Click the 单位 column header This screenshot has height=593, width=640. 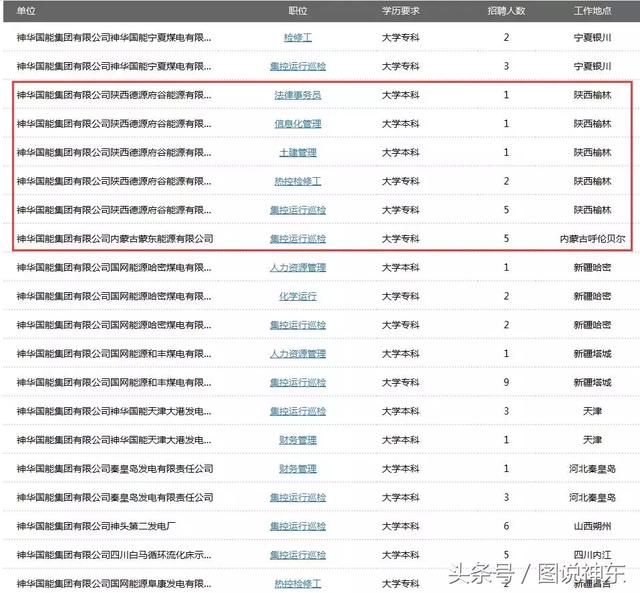point(26,11)
